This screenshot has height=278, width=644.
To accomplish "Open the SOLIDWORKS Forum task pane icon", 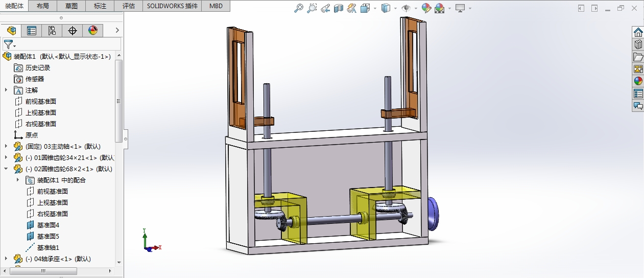I will (638, 106).
